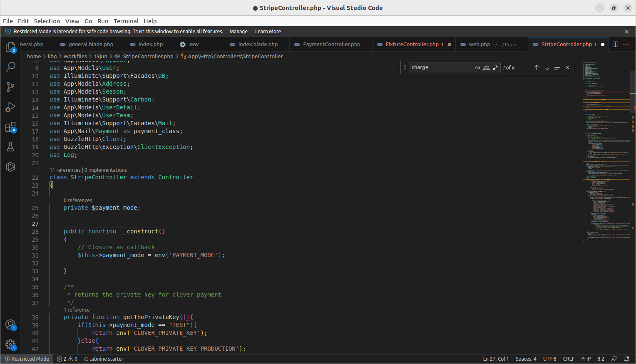
Task: Click breadcrumb folder Workfiles
Action: pyautogui.click(x=75, y=57)
